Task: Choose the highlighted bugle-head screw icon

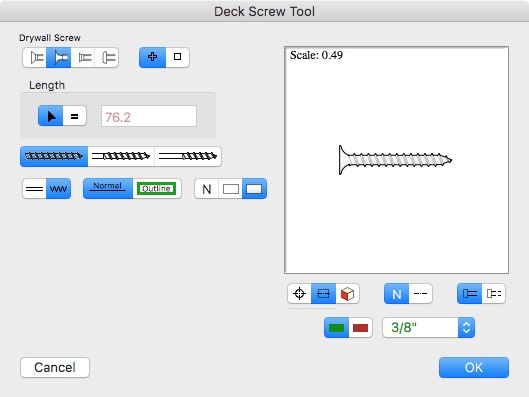Action: (59, 57)
